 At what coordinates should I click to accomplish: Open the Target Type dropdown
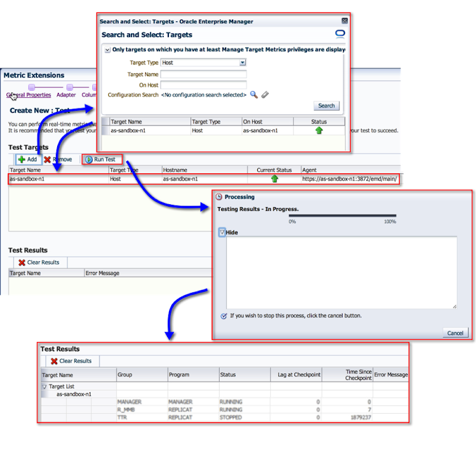(242, 63)
